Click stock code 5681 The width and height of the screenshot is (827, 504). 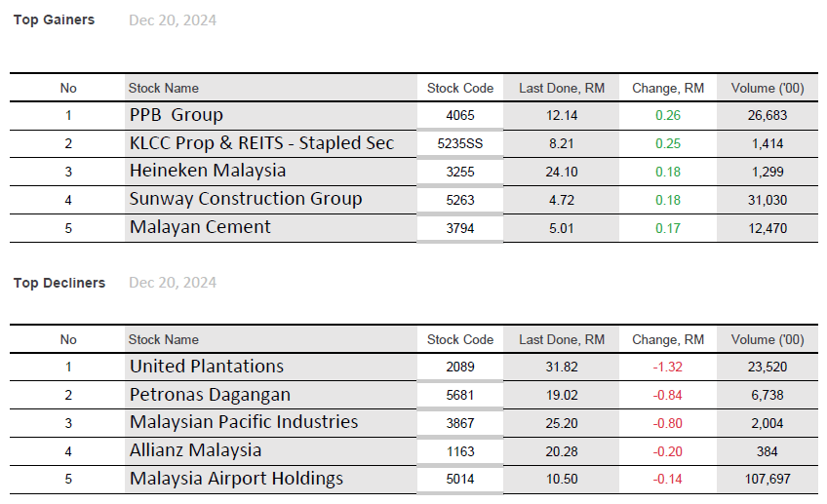[x=460, y=395]
